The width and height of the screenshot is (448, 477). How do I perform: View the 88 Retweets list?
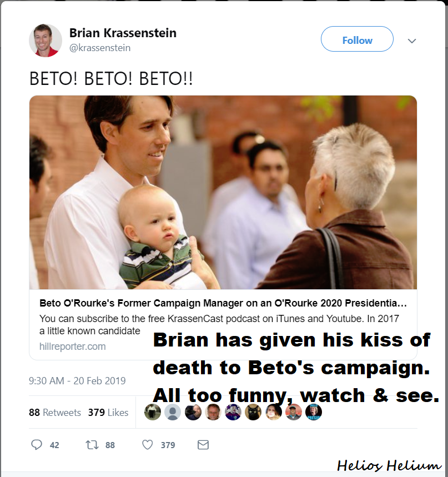(55, 413)
